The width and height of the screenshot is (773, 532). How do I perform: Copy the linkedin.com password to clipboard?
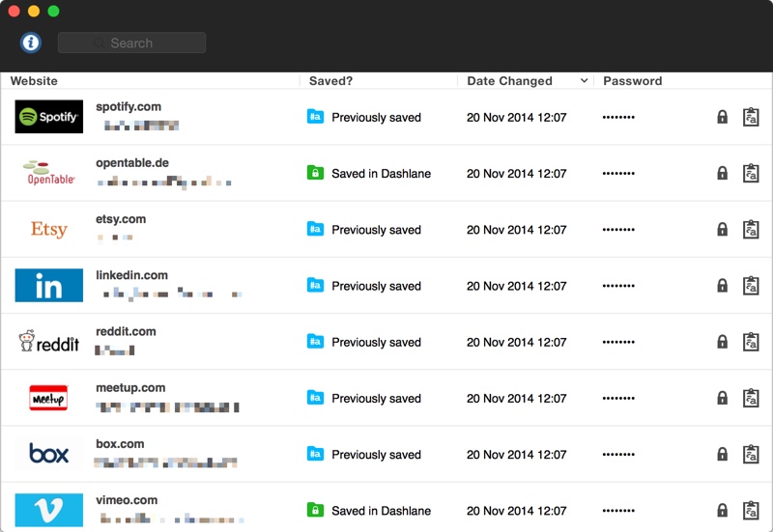[751, 286]
